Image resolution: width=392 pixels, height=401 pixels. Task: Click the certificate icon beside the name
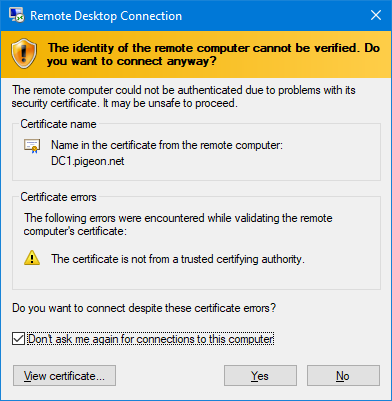click(32, 146)
